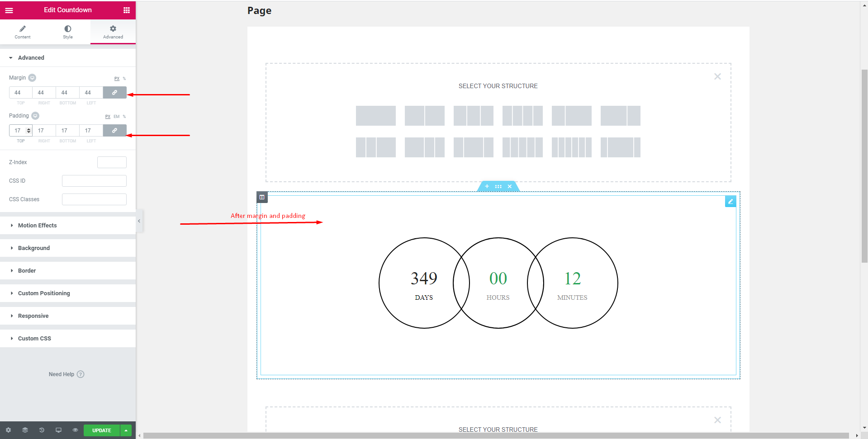Open the hamburger menu in the panel header
This screenshot has width=868, height=439.
click(9, 10)
